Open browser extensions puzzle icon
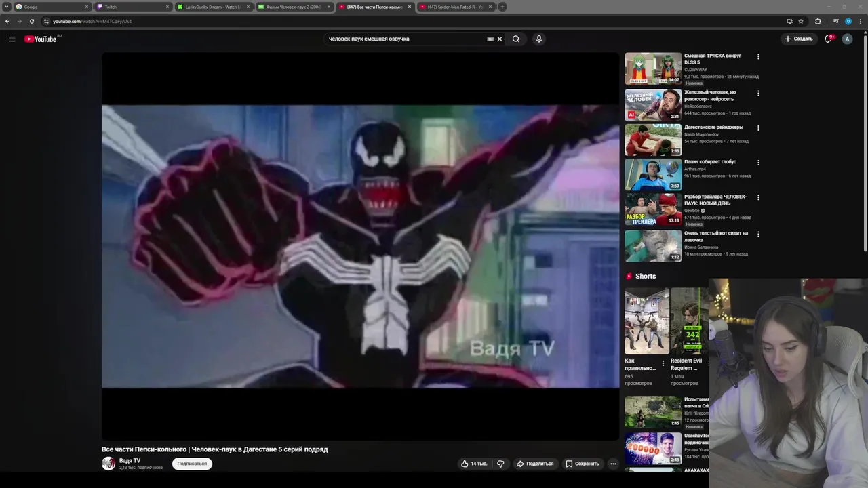This screenshot has width=868, height=488. click(x=818, y=21)
